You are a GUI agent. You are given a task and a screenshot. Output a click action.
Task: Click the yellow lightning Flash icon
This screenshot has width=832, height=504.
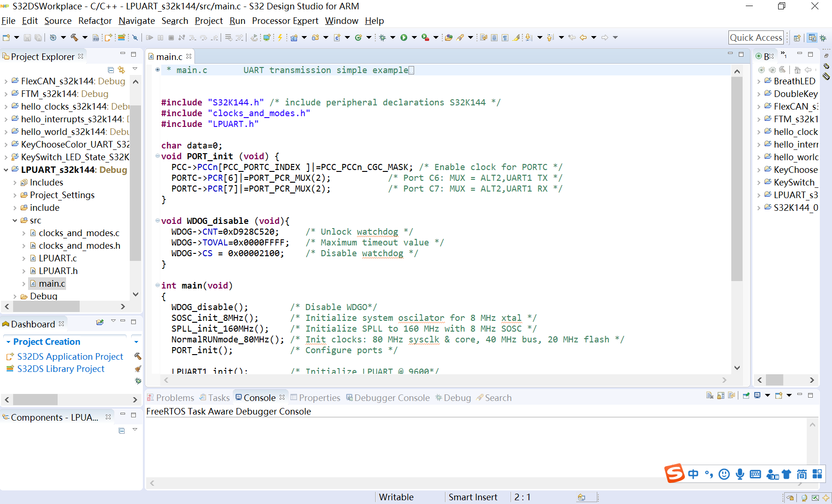(x=280, y=37)
